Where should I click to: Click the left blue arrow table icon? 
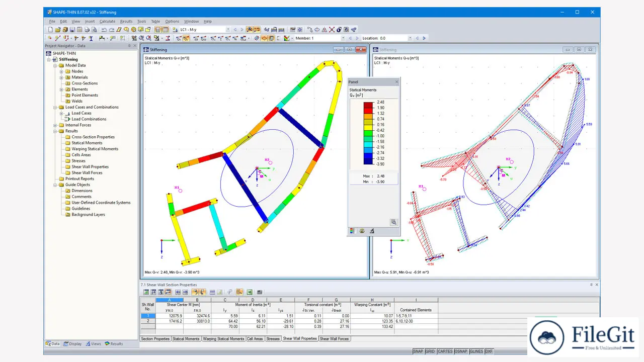click(x=178, y=292)
